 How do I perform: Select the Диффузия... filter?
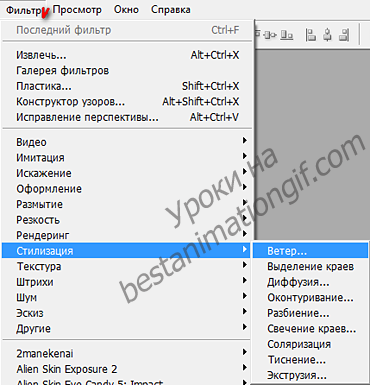point(310,282)
